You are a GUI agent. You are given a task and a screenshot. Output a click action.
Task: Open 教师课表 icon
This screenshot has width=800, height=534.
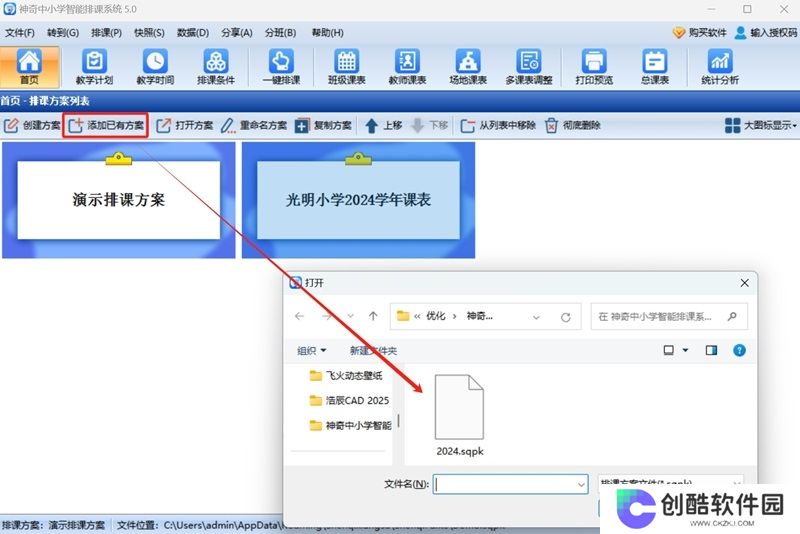pyautogui.click(x=407, y=66)
